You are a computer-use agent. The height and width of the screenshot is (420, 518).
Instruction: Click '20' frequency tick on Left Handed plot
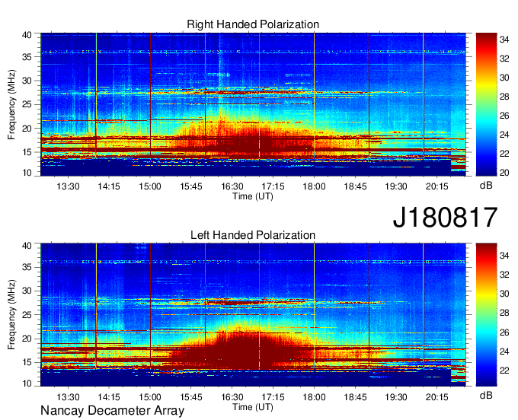click(27, 339)
